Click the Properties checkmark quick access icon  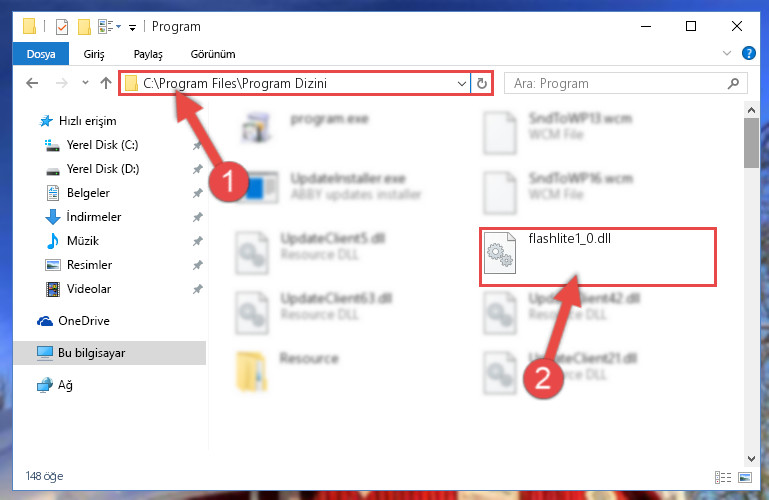pos(62,26)
